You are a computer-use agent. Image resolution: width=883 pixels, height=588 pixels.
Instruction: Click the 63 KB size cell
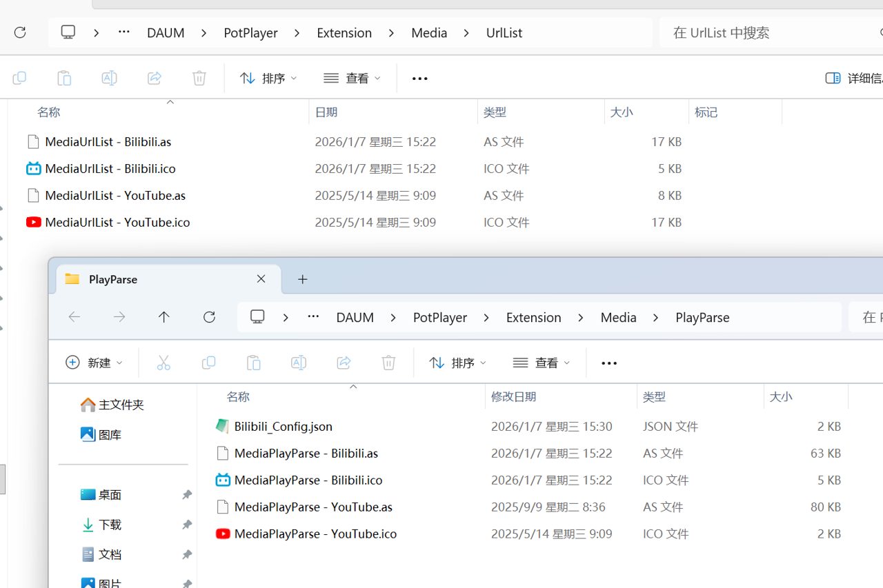(825, 453)
